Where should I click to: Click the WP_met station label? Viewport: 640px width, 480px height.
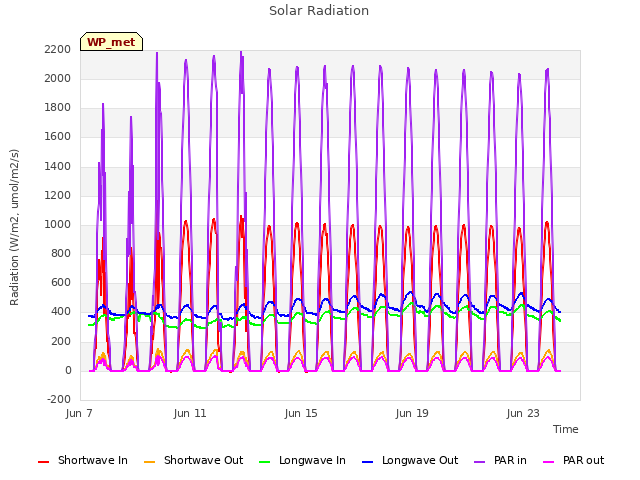[111, 42]
